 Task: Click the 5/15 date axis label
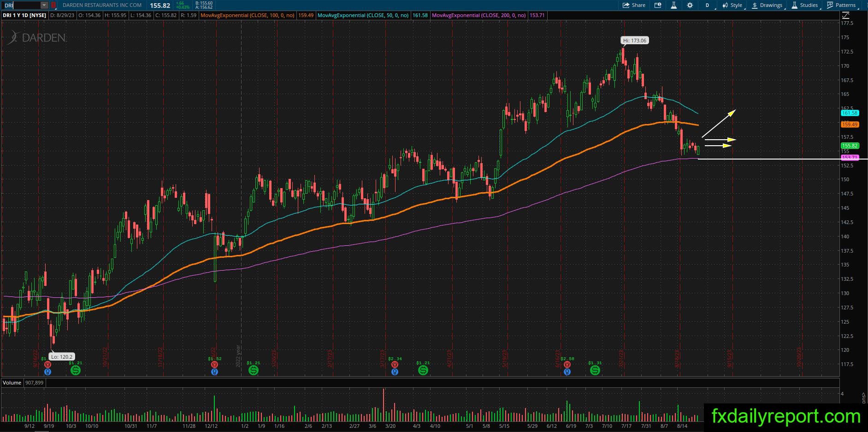[504, 426]
